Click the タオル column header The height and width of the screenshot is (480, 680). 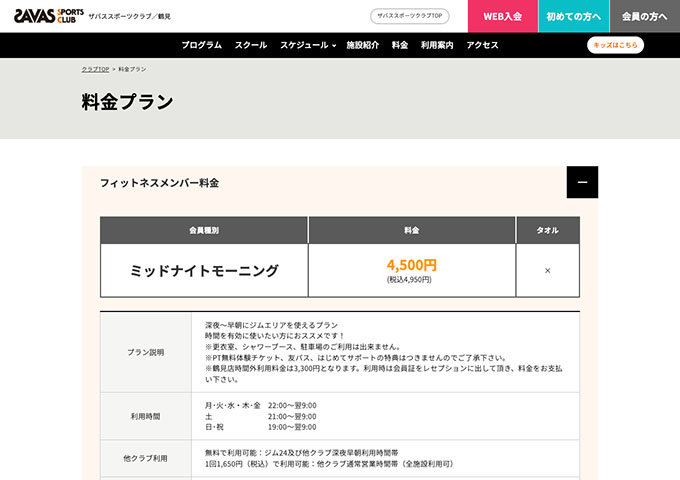[547, 230]
